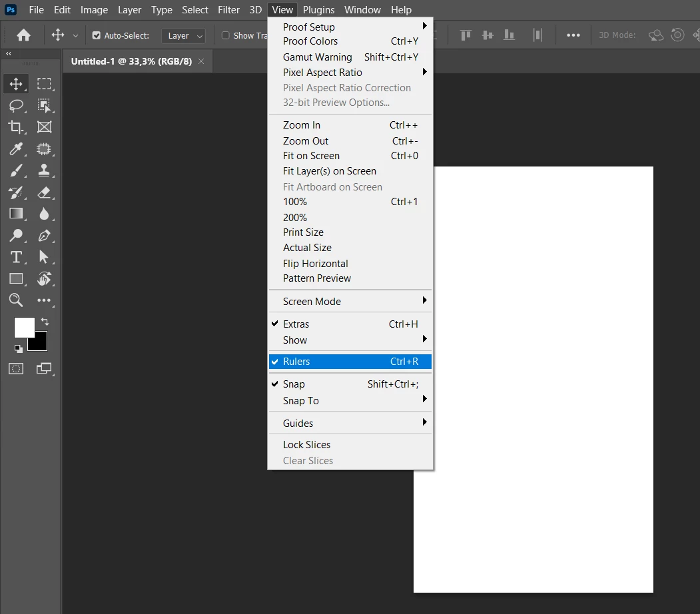Expand the Pixel Aspect Ratio submenu
The width and height of the screenshot is (700, 614).
tap(350, 73)
